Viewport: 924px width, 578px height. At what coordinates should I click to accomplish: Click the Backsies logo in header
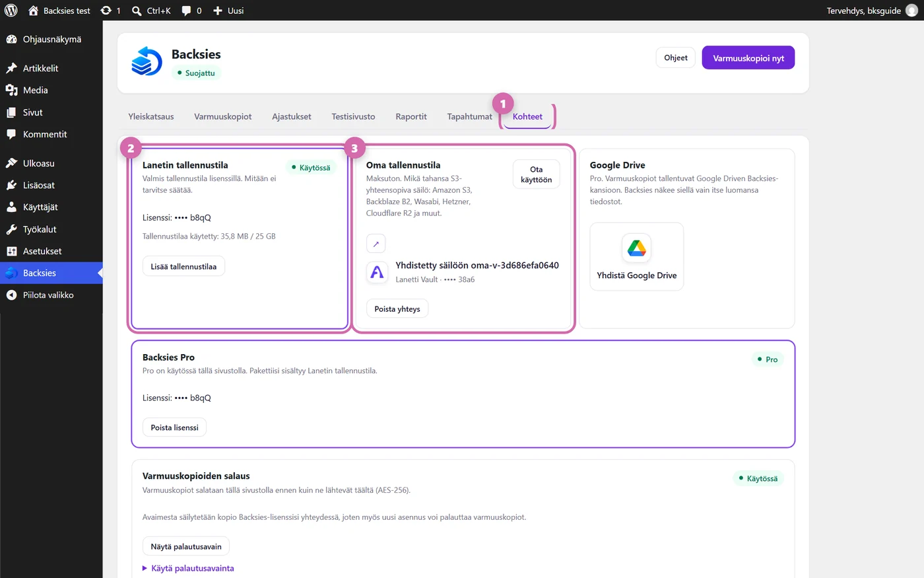coord(147,61)
